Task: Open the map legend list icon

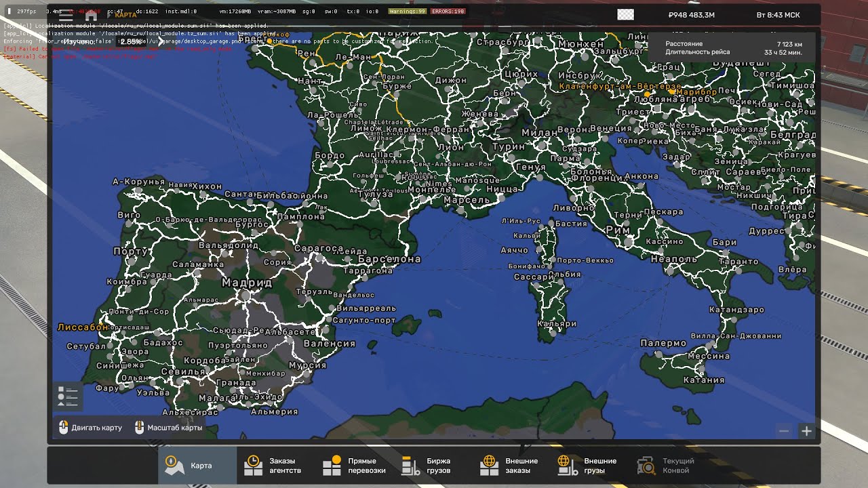Action: (68, 396)
